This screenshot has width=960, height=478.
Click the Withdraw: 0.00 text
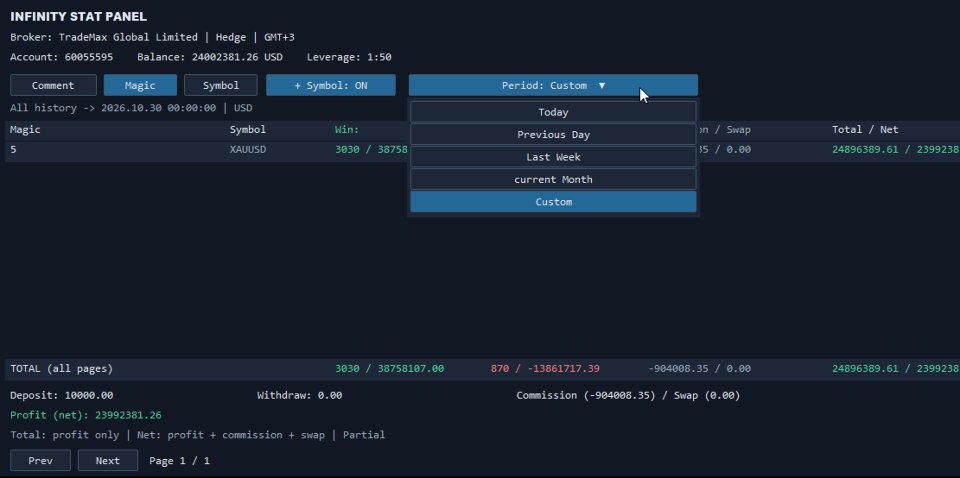coord(299,395)
